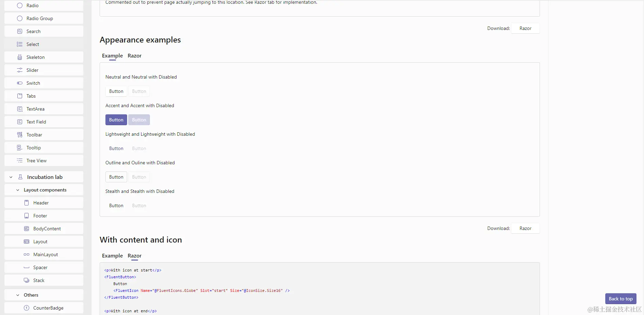Download Razor file above Appearance examples

(525, 28)
